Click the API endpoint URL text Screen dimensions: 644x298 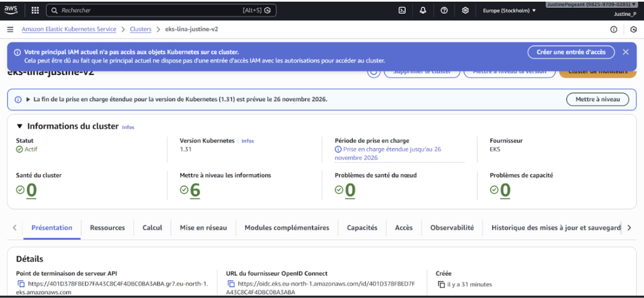point(112,288)
